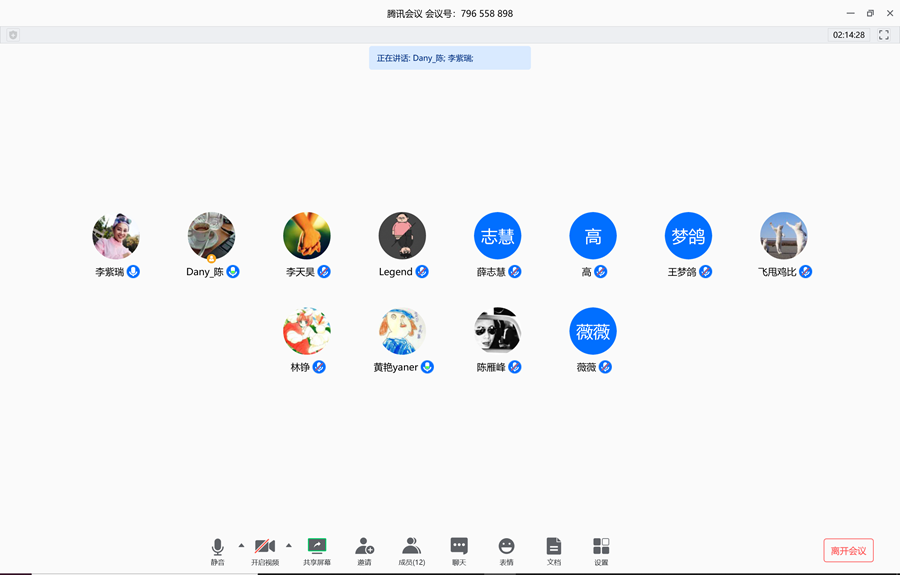Screen dimensions: 900x575
Task: Select Dany_陈's avatar thumbnail
Action: pos(211,236)
